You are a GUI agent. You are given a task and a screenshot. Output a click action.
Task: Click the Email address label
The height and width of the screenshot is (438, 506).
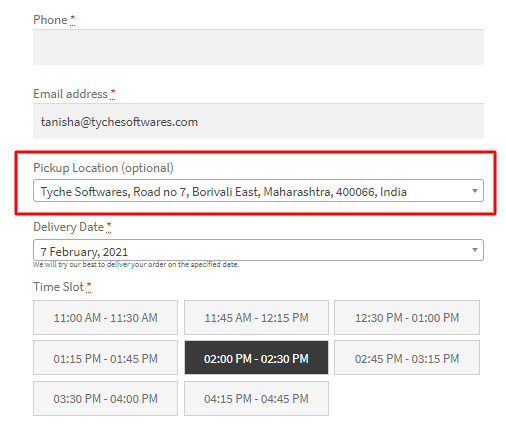coord(70,94)
